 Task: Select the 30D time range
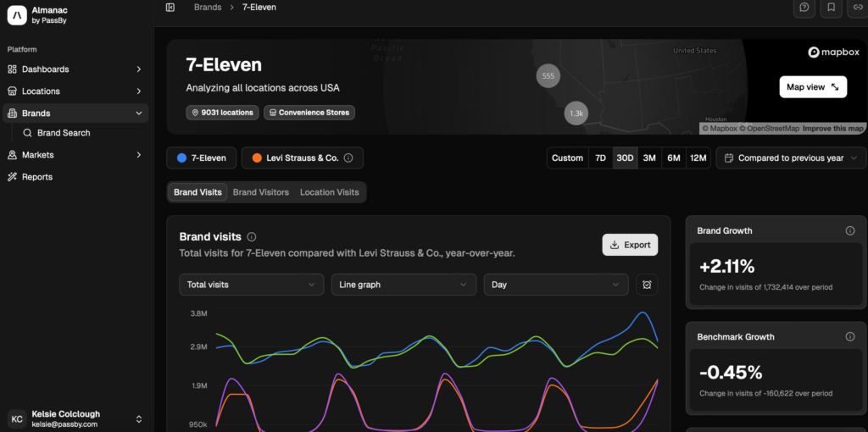point(625,158)
